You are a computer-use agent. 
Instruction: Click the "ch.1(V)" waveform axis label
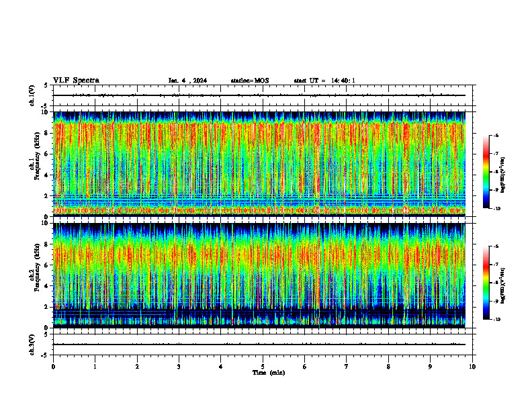click(x=32, y=95)
